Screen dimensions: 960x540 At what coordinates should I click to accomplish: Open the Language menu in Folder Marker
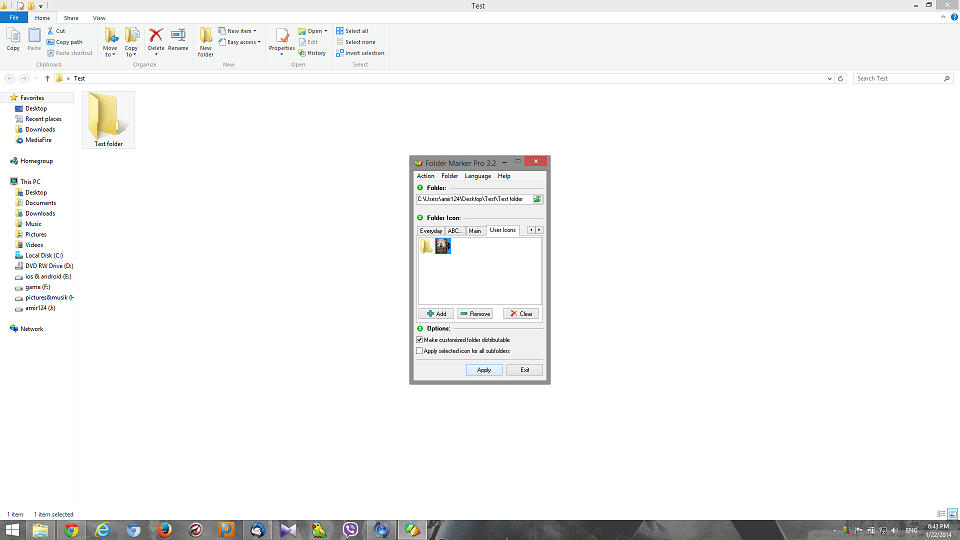[477, 176]
